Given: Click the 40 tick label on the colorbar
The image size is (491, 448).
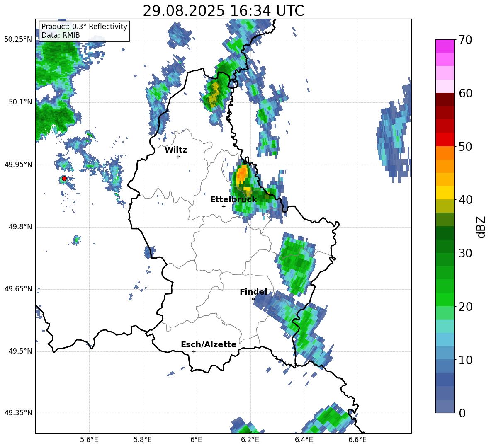Looking at the screenshot, I should (465, 200).
